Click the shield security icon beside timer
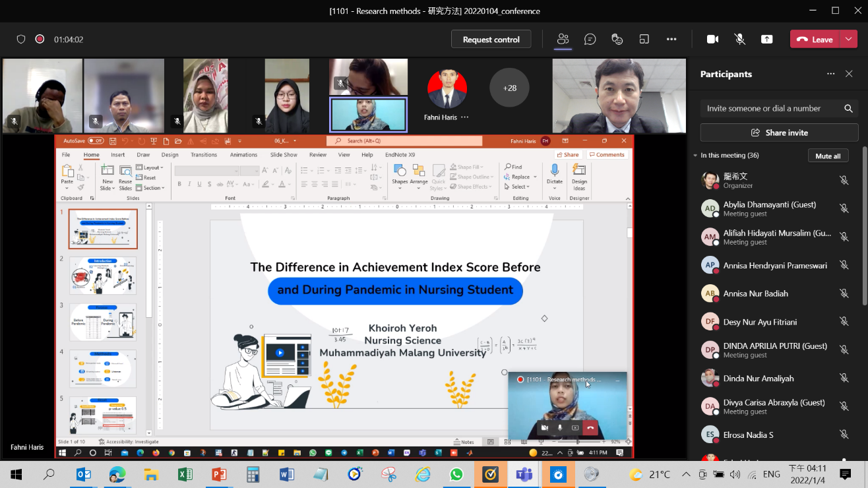 tap(21, 40)
